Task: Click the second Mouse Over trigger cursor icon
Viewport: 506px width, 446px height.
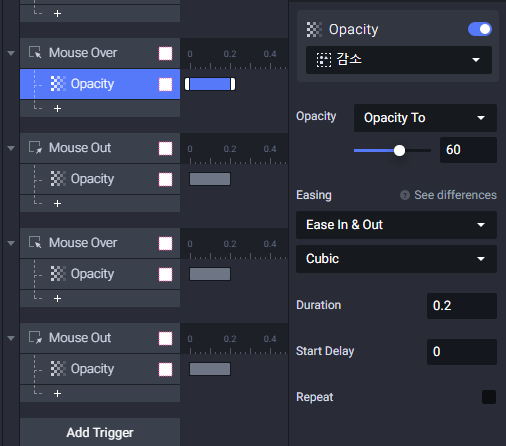Action: (x=35, y=242)
